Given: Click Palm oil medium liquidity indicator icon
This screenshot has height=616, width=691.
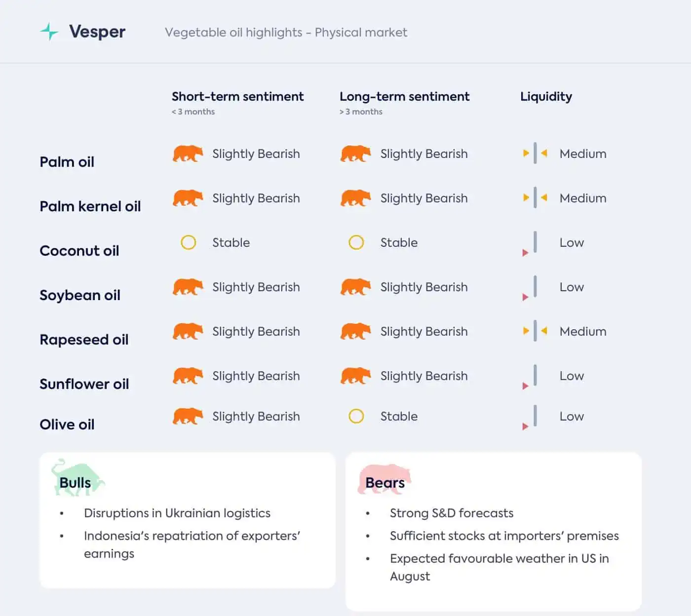Looking at the screenshot, I should (535, 154).
